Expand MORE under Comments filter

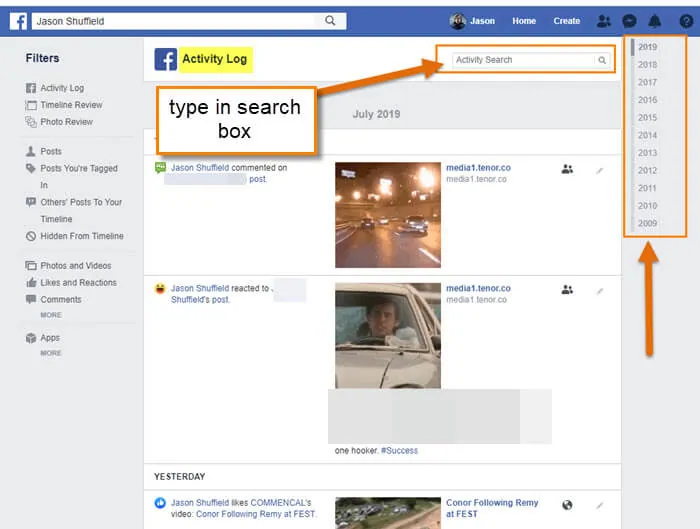51,315
